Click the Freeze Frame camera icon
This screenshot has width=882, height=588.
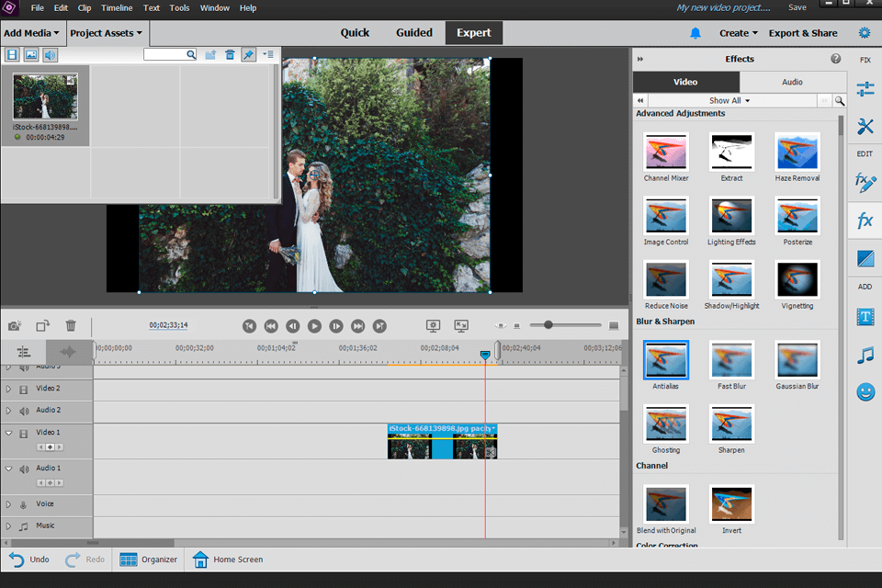click(15, 325)
